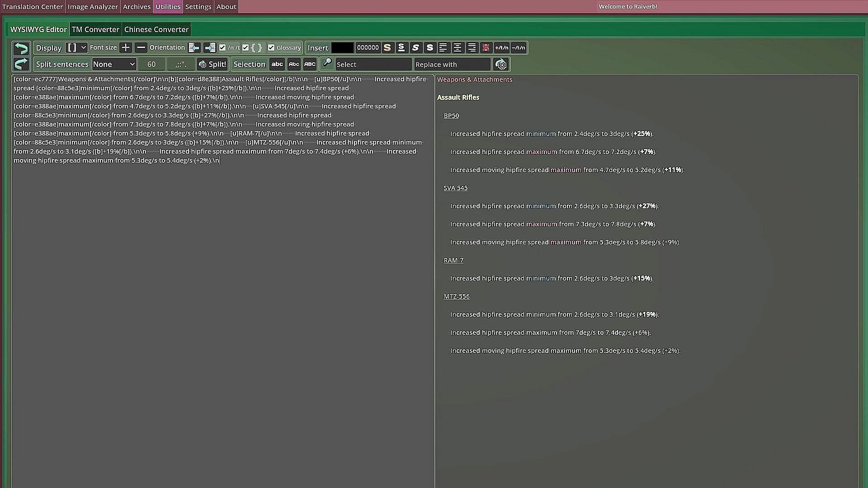Switch to TM Converter tab
The height and width of the screenshot is (488, 868).
tap(95, 29)
